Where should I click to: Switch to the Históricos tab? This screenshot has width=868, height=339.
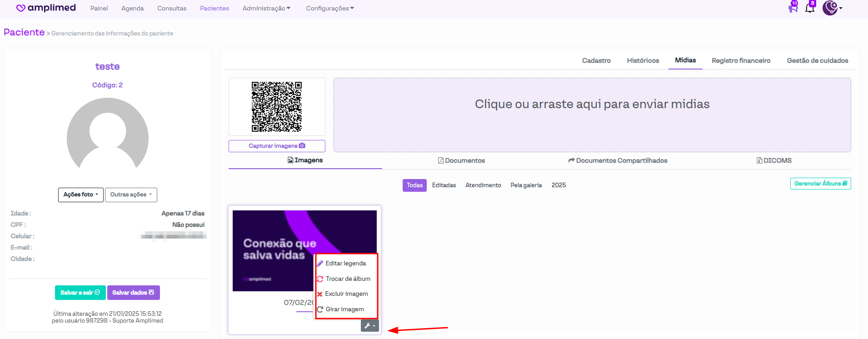point(643,60)
